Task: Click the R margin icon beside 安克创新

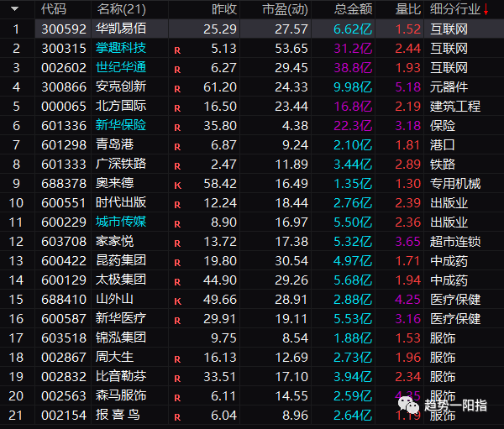Action: coord(177,89)
